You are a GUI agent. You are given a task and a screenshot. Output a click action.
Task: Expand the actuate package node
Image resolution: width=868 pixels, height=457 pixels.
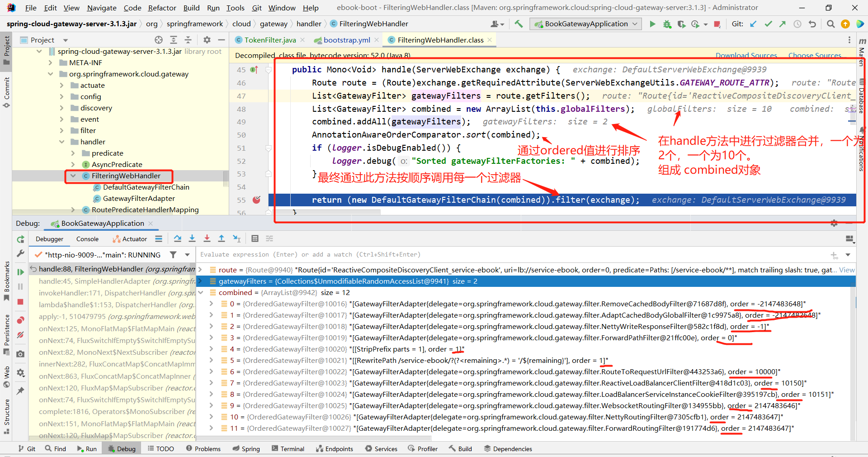pos(62,85)
